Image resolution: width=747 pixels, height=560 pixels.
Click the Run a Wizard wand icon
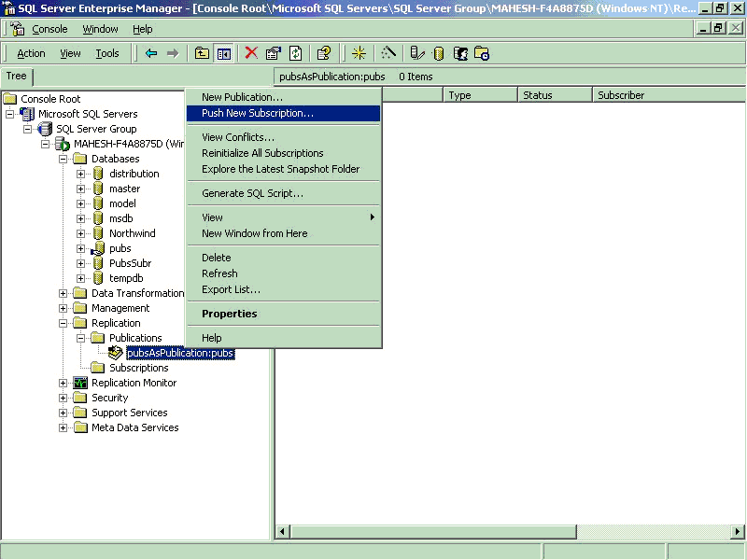[388, 53]
